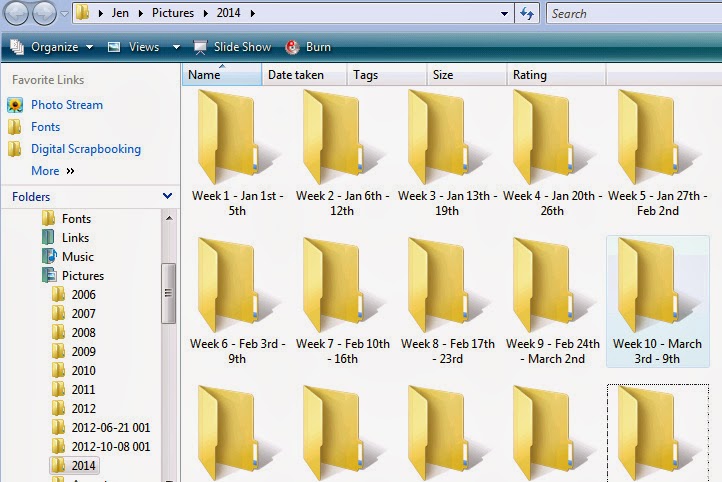Image resolution: width=722 pixels, height=482 pixels.
Task: Select the Week 8 - Feb 17th folder
Action: pos(448,302)
